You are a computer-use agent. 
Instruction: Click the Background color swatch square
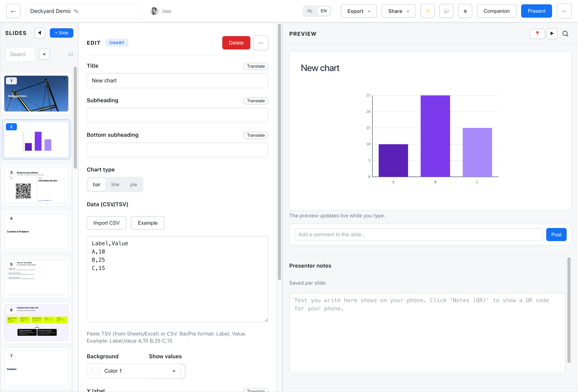pos(96,371)
